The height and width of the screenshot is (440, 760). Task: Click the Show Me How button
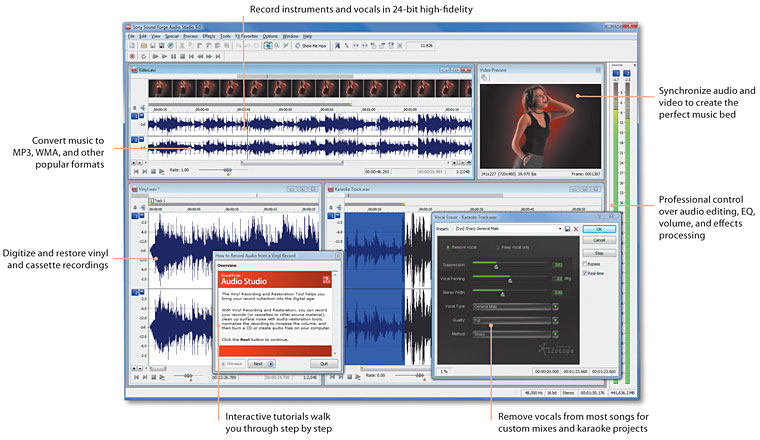click(x=311, y=46)
